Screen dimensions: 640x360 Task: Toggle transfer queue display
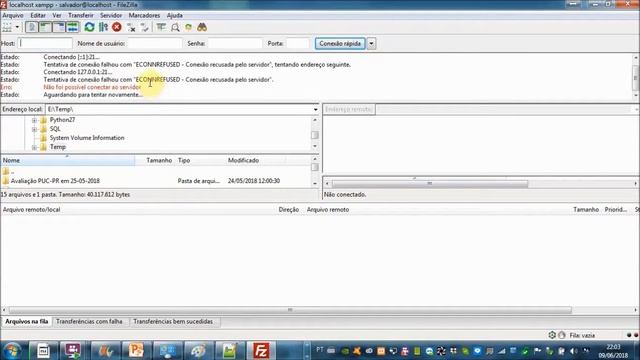pyautogui.click(x=72, y=27)
